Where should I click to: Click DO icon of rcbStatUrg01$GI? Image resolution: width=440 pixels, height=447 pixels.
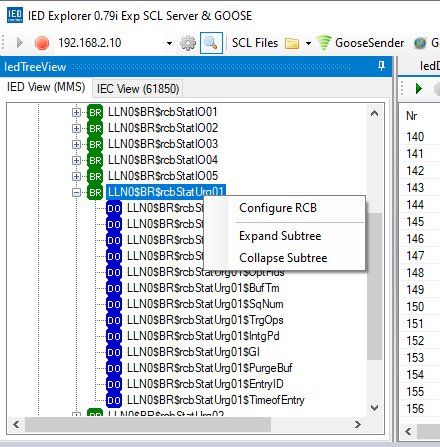click(114, 352)
